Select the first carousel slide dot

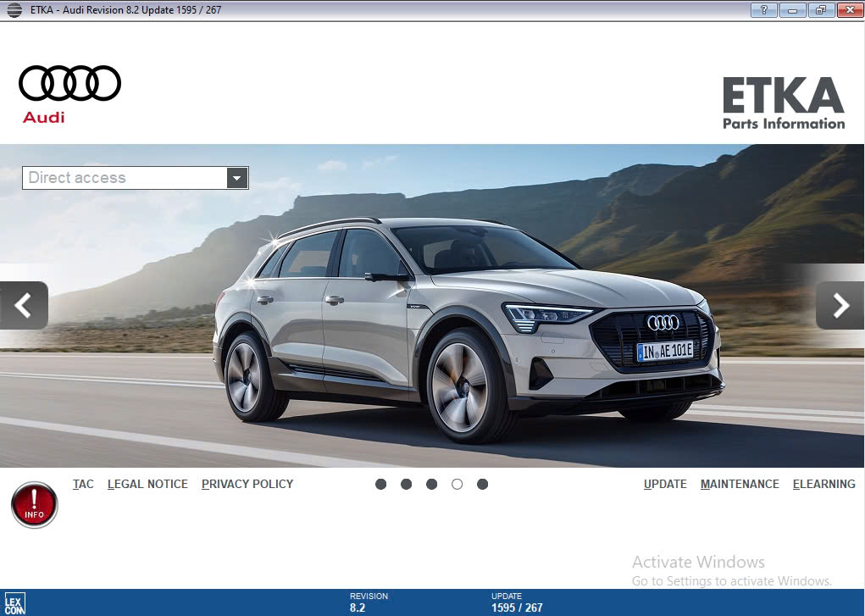(x=380, y=483)
